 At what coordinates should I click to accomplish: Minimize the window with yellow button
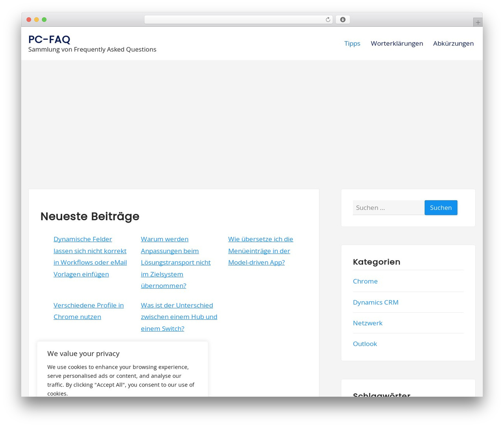[37, 20]
